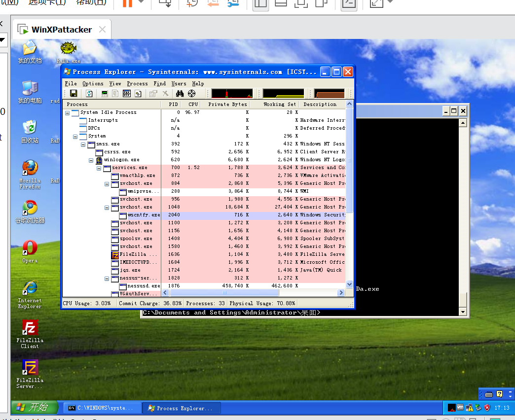Viewport: 515px width, 420px height.
Task: Click command window scrollbar up arrow
Action: [x=463, y=123]
